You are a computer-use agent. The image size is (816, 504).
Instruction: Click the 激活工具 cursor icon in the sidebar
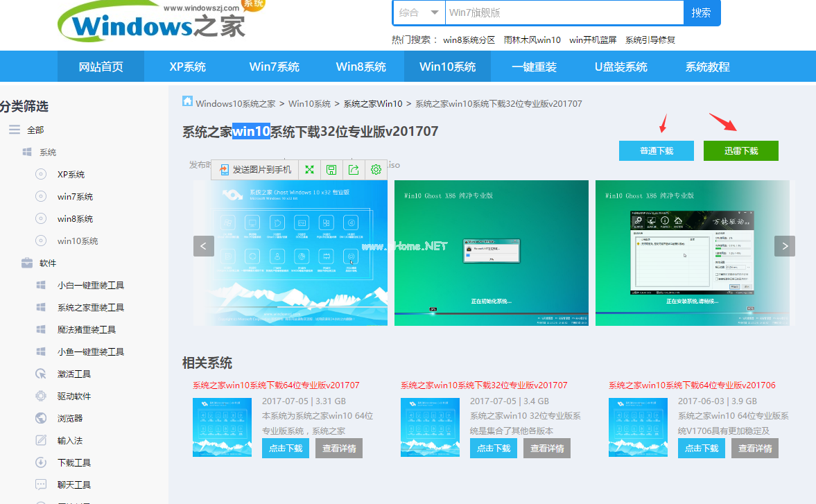(41, 373)
